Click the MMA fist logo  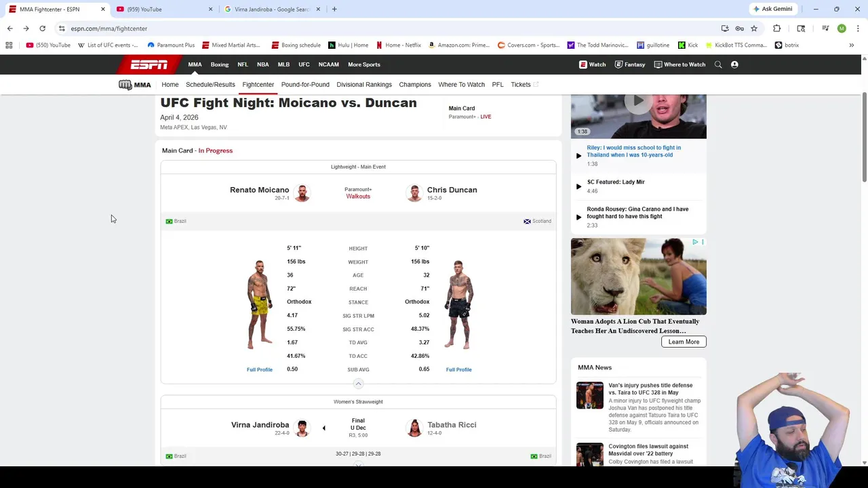134,85
